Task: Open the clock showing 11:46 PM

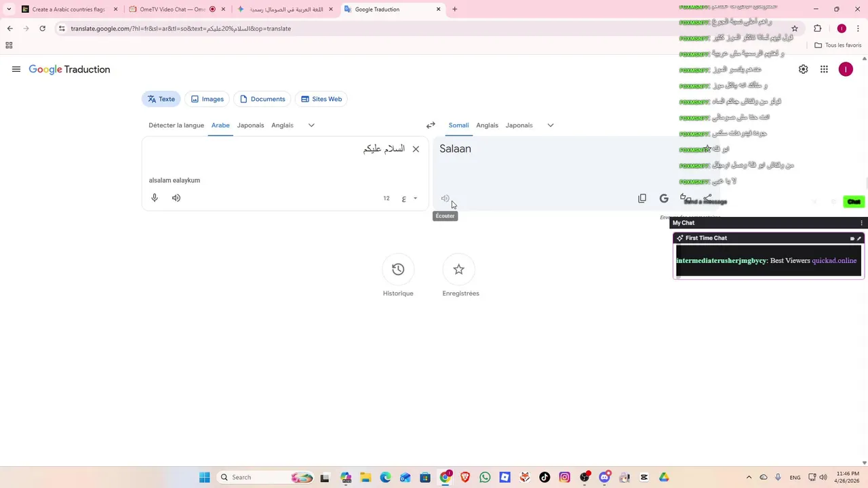Action: coord(848,477)
